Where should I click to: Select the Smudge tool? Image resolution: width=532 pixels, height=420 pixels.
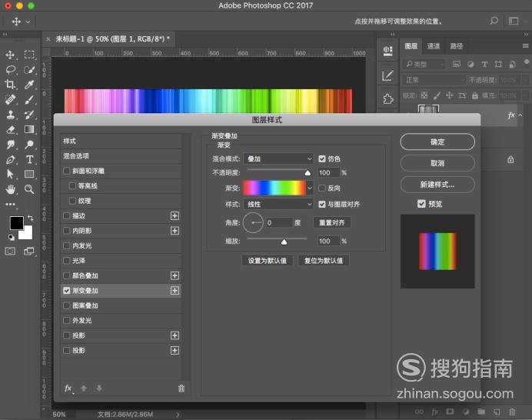point(10,145)
